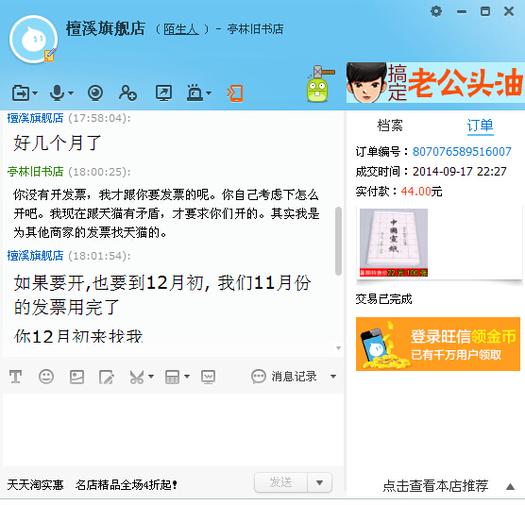Click in the message input box

(x=172, y=429)
